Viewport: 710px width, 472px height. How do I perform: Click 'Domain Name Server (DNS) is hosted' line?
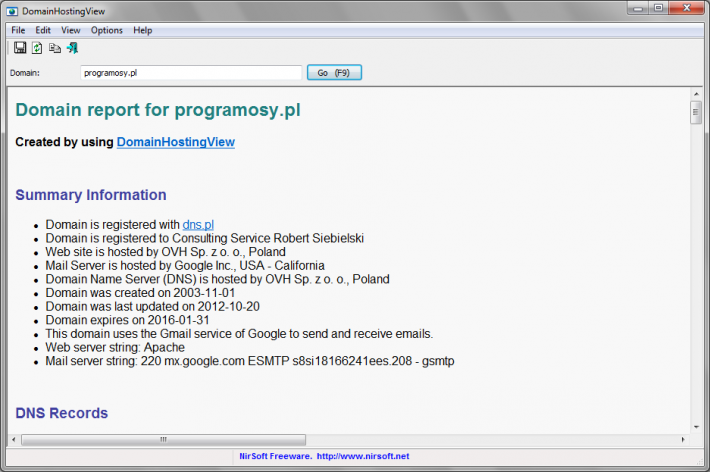(217, 279)
